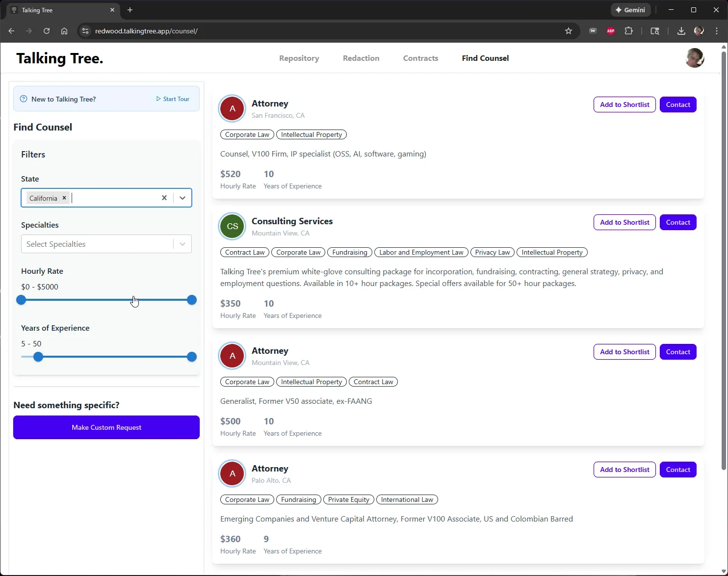
Task: Click the Privacy Law tag
Action: (x=493, y=252)
